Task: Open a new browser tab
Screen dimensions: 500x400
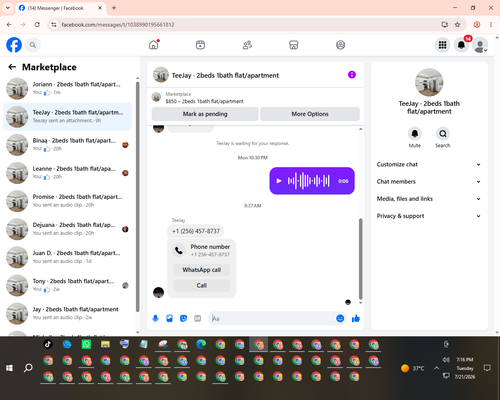Action: pos(114,8)
